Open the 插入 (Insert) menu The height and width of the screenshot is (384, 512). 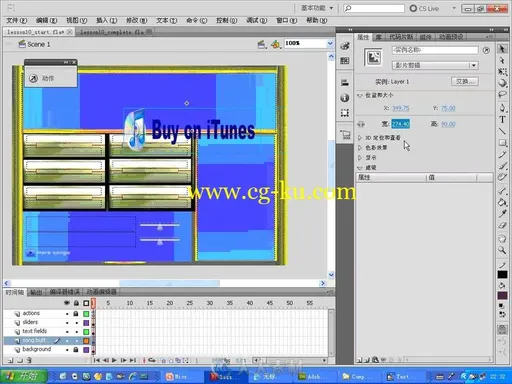(107, 20)
